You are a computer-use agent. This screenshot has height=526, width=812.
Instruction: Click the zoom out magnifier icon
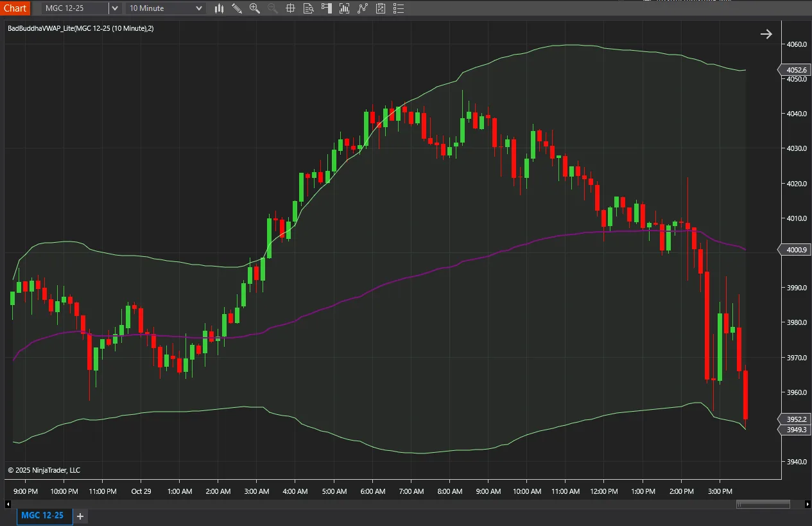(273, 8)
